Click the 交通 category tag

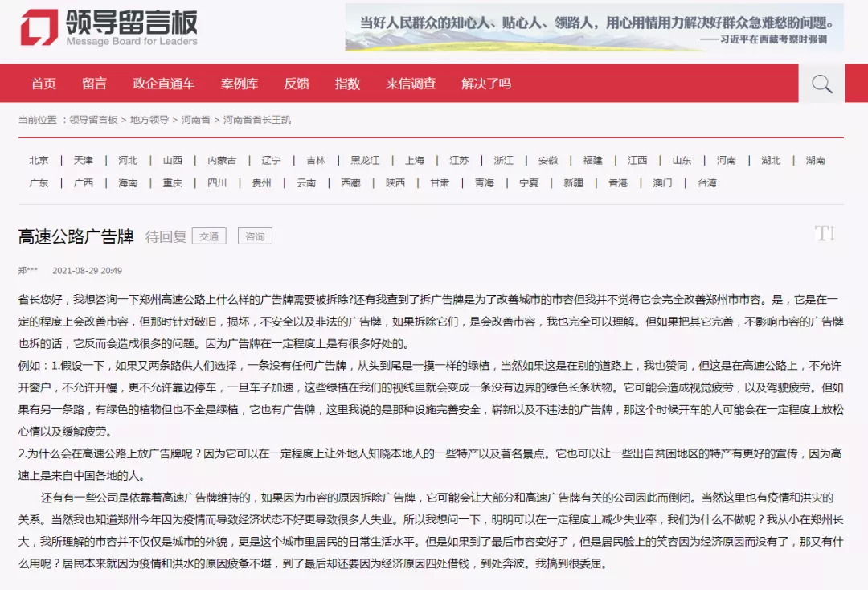tap(209, 236)
